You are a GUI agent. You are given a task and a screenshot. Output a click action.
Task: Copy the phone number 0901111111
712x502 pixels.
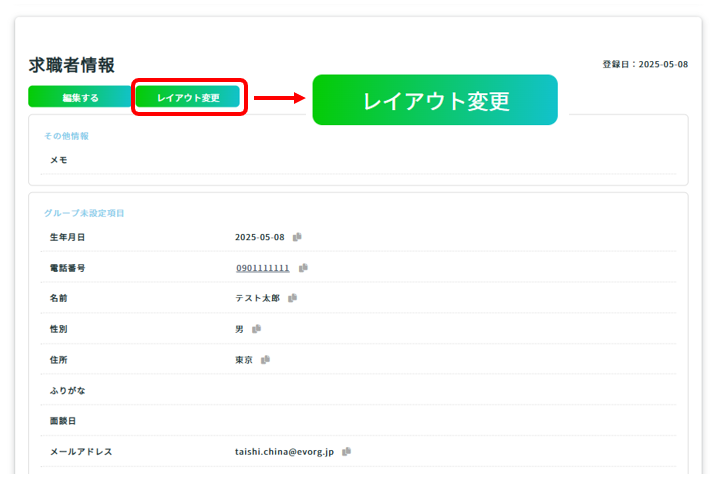coord(303,268)
